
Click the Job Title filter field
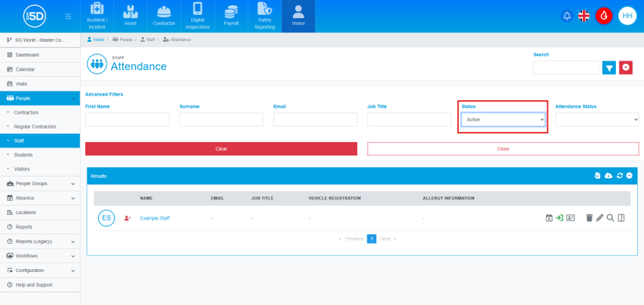click(x=409, y=120)
